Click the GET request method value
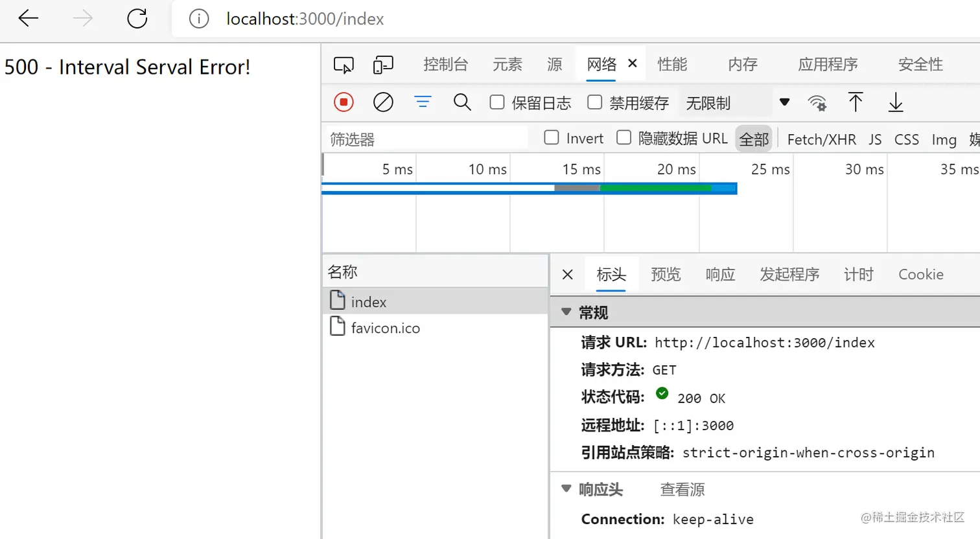This screenshot has height=539, width=980. pyautogui.click(x=664, y=370)
